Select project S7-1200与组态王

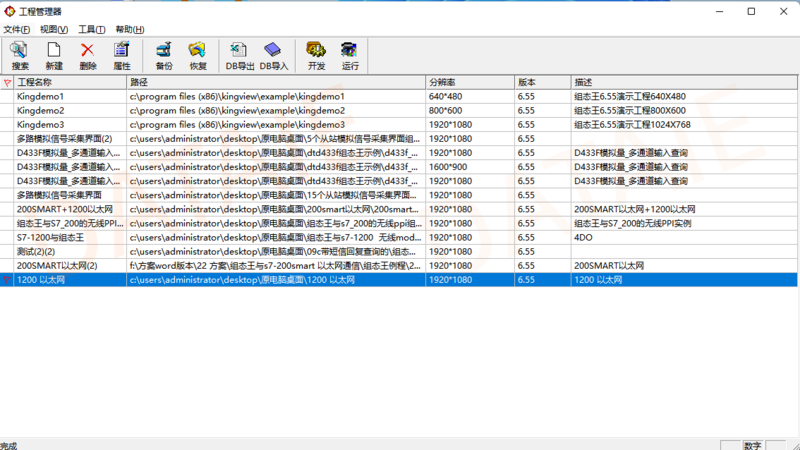coord(50,238)
